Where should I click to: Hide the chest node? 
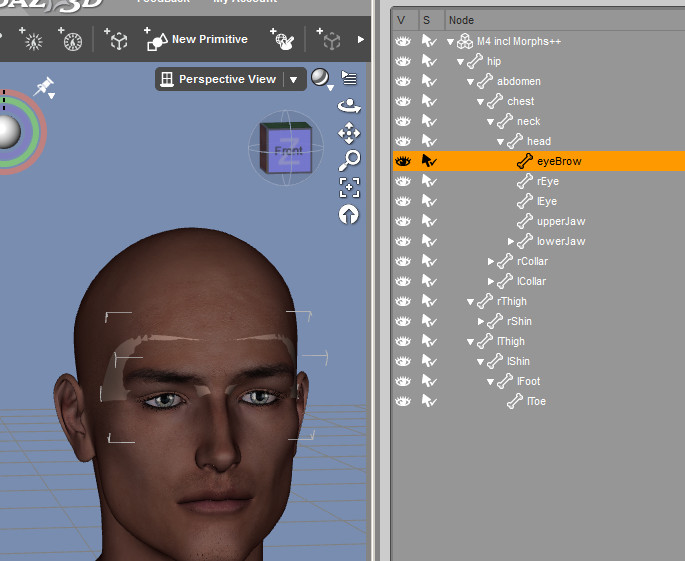pyautogui.click(x=403, y=101)
